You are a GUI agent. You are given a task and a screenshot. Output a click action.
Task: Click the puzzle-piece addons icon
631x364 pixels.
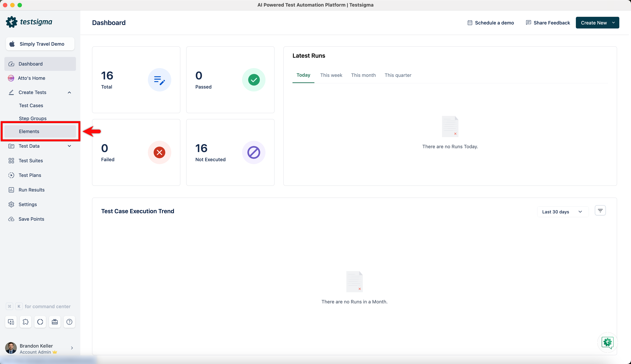point(26,322)
